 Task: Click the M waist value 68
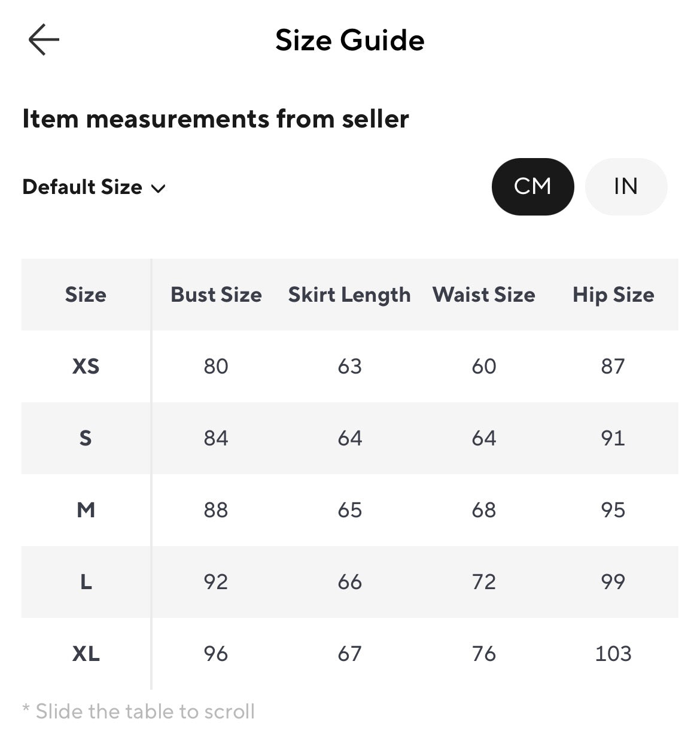coord(483,510)
